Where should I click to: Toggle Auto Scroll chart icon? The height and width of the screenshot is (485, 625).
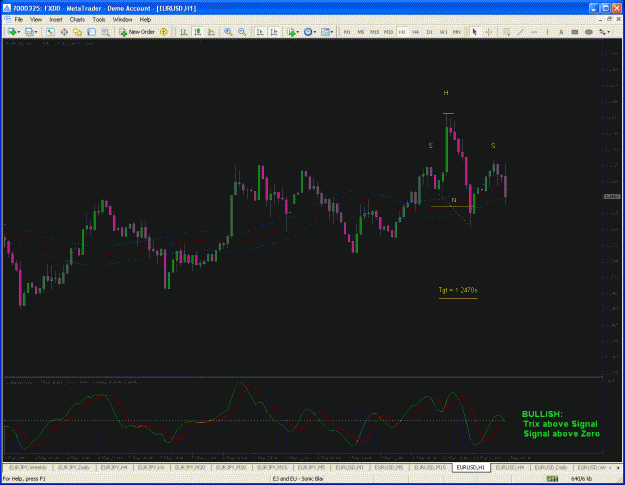[x=260, y=32]
